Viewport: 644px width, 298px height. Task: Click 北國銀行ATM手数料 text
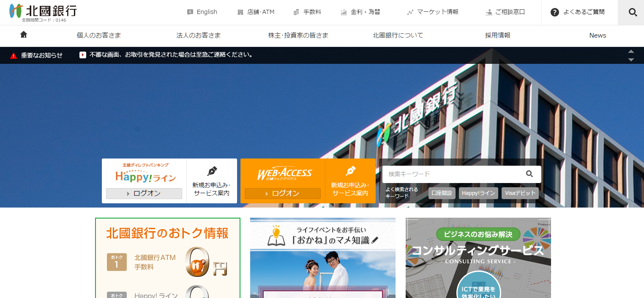tap(155, 262)
